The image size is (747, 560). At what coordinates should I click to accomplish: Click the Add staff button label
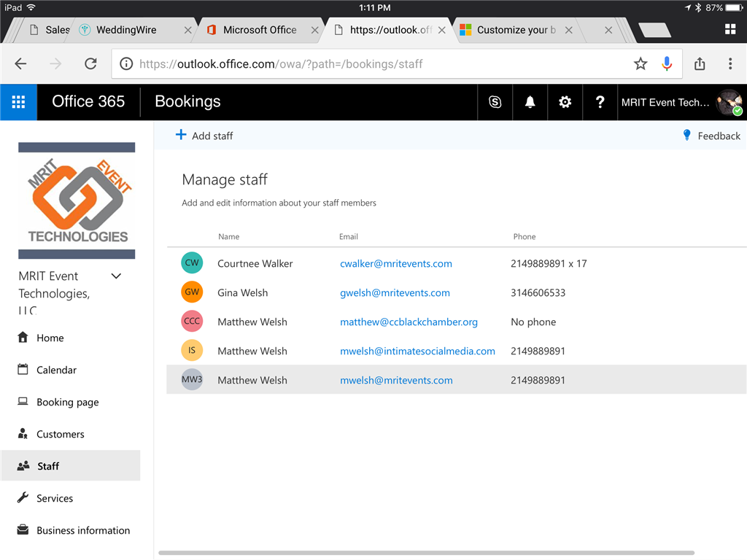click(x=212, y=136)
